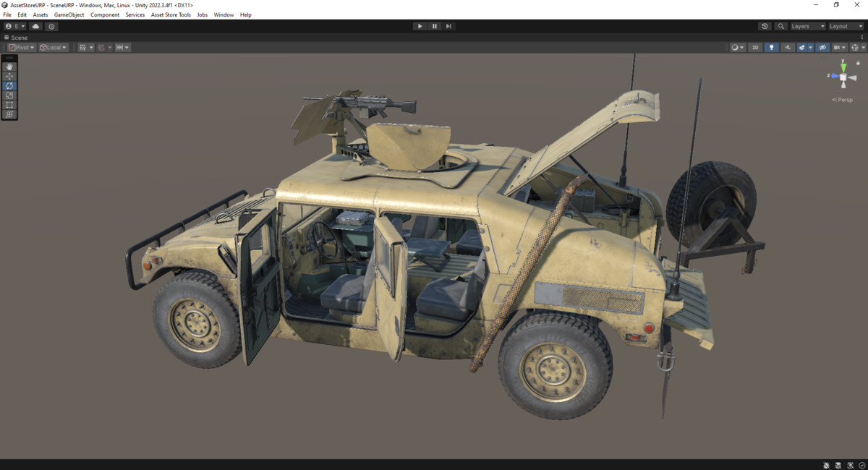Click the activity checkmark status icon
This screenshot has height=470, width=868.
[862, 465]
